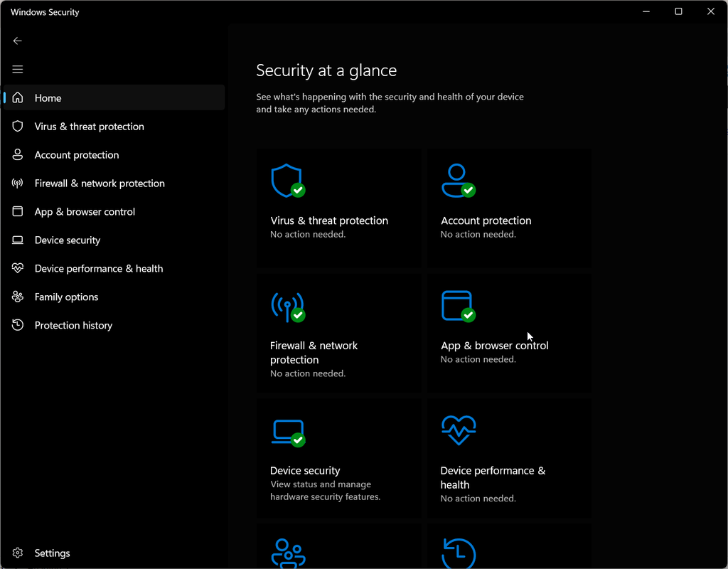This screenshot has width=728, height=569.
Task: Click the large laptop icon on Device security card
Action: [288, 433]
